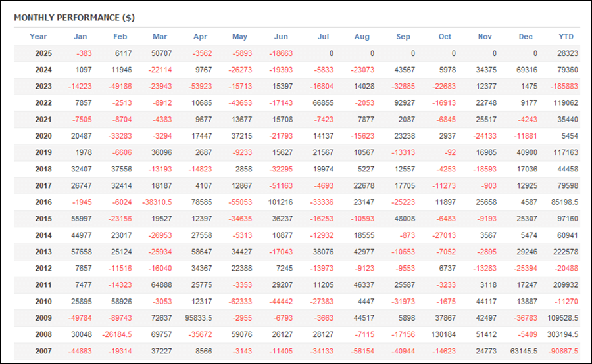
Task: Click 2024 December value 69316
Action: coord(527,70)
